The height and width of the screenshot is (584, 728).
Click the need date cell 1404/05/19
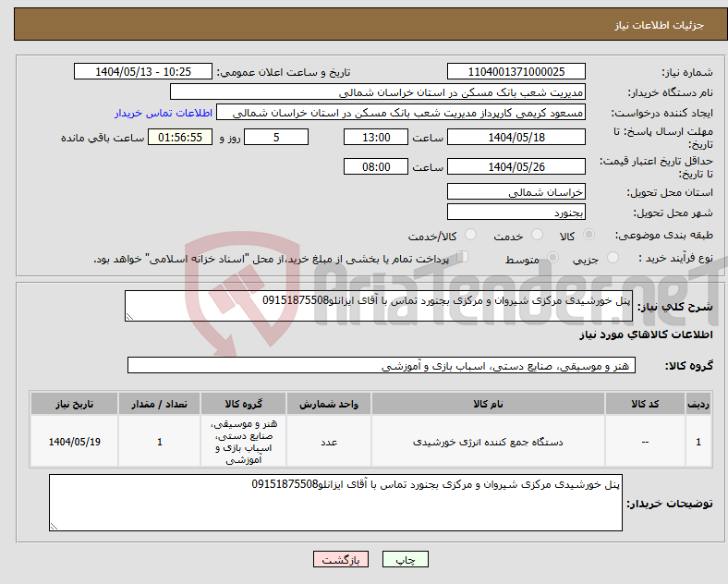tap(74, 442)
